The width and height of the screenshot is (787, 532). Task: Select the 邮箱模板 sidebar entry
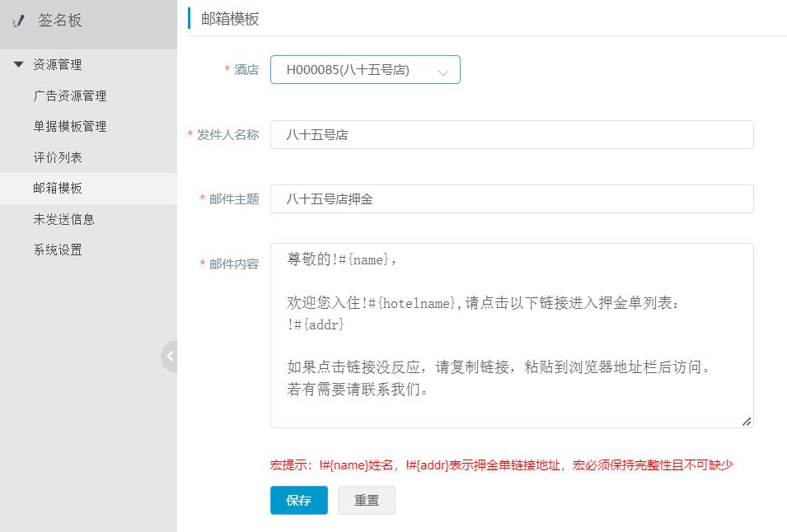88,188
